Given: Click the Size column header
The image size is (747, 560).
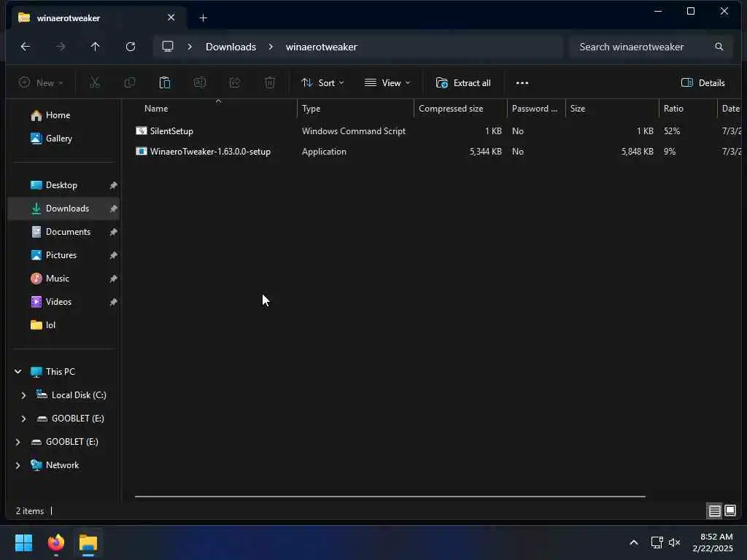Looking at the screenshot, I should [612, 109].
